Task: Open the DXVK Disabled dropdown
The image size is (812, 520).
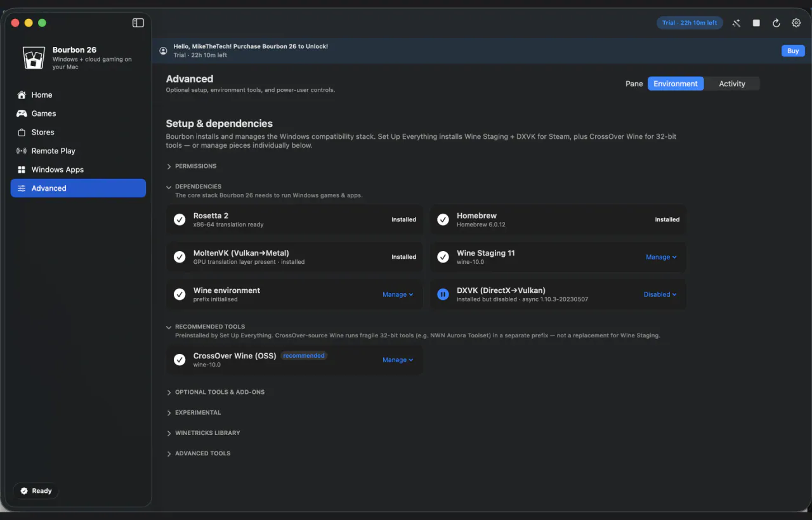Action: (660, 294)
